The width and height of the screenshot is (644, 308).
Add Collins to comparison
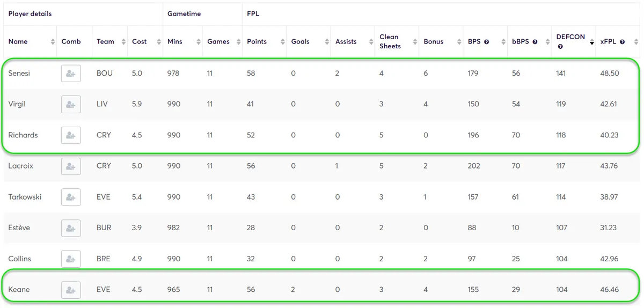(x=71, y=259)
